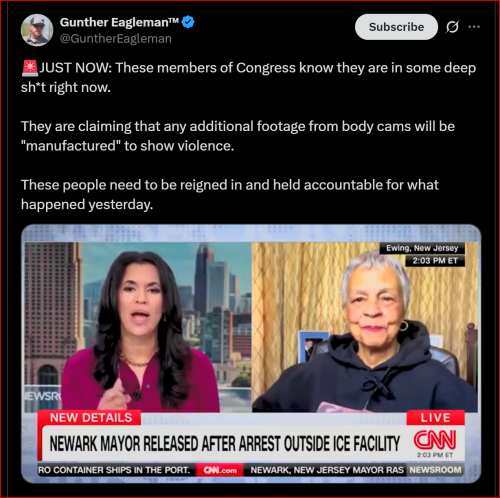500x498 pixels.
Task: Click the scrolling container ships ticker text
Action: [114, 470]
